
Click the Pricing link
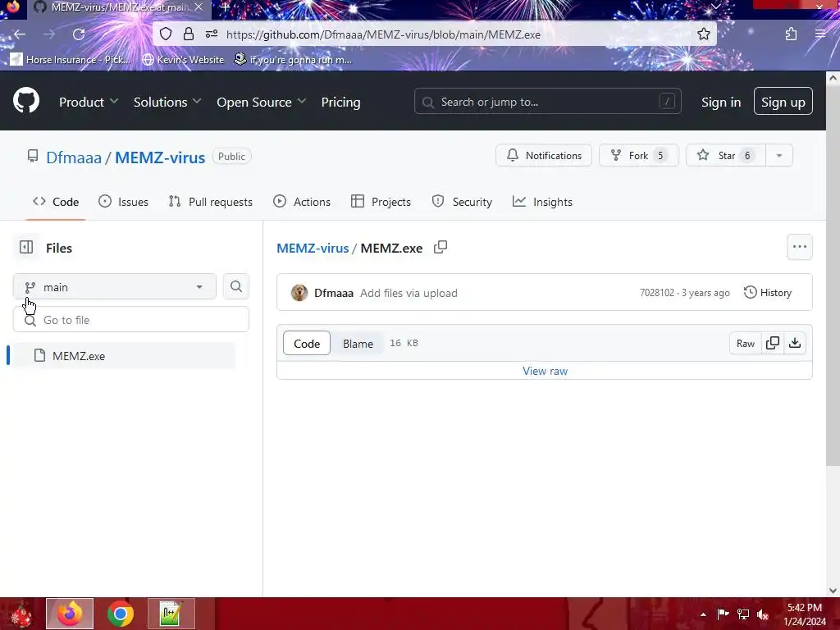tap(340, 102)
